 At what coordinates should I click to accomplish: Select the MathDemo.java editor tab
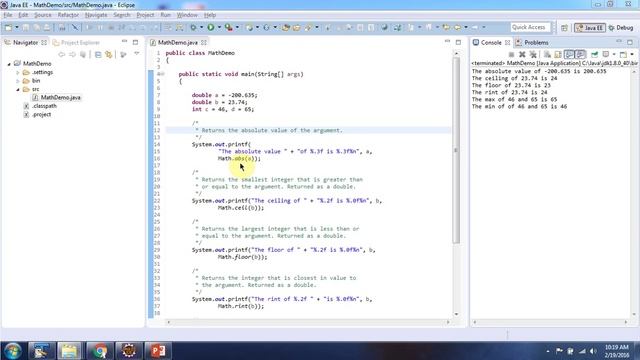coord(178,42)
